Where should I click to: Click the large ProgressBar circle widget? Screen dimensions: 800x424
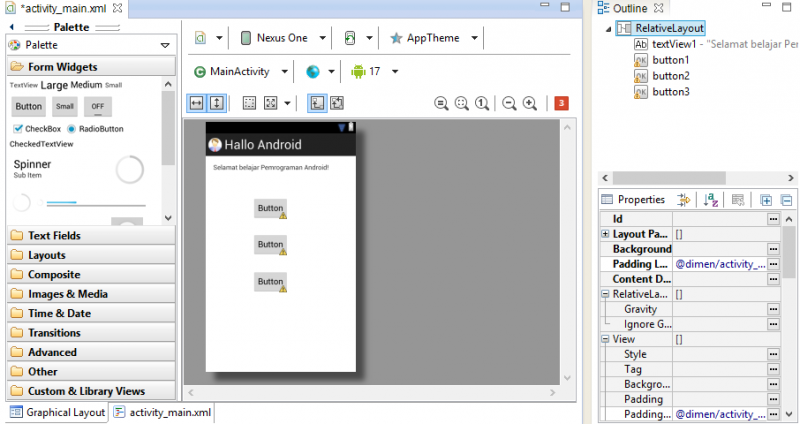[x=130, y=169]
